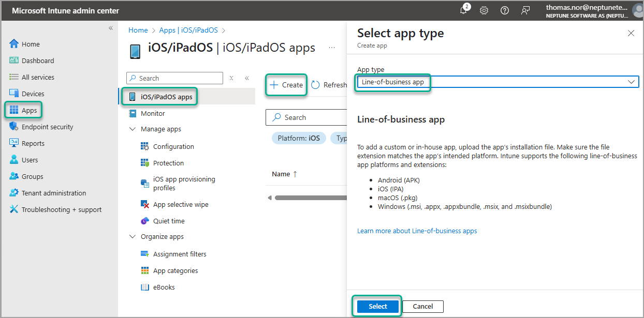Open the page ellipsis menu next to iOS/iPadOS apps
The width and height of the screenshot is (644, 318).
click(332, 47)
